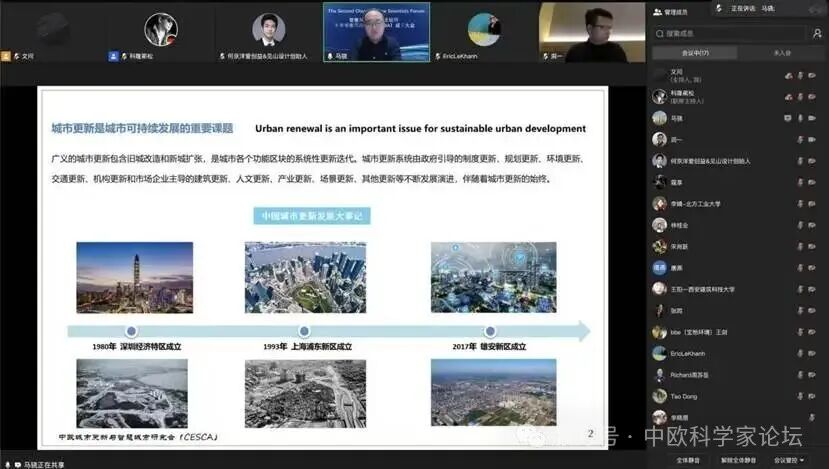The image size is (829, 469).
Task: Toggle camera icon for participant 文问
Action: 815,75
